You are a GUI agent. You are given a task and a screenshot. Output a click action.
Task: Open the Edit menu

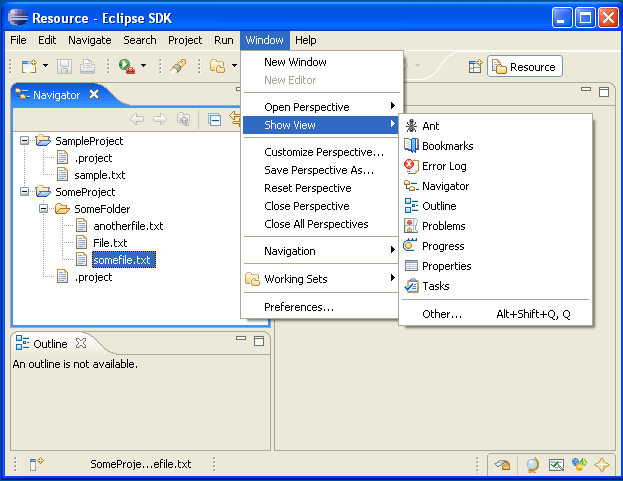pyautogui.click(x=47, y=40)
